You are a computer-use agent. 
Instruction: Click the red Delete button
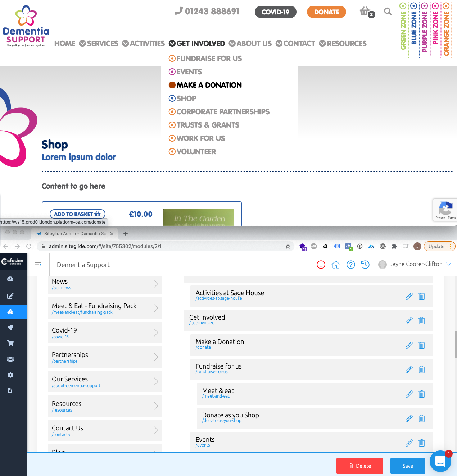[x=359, y=466]
